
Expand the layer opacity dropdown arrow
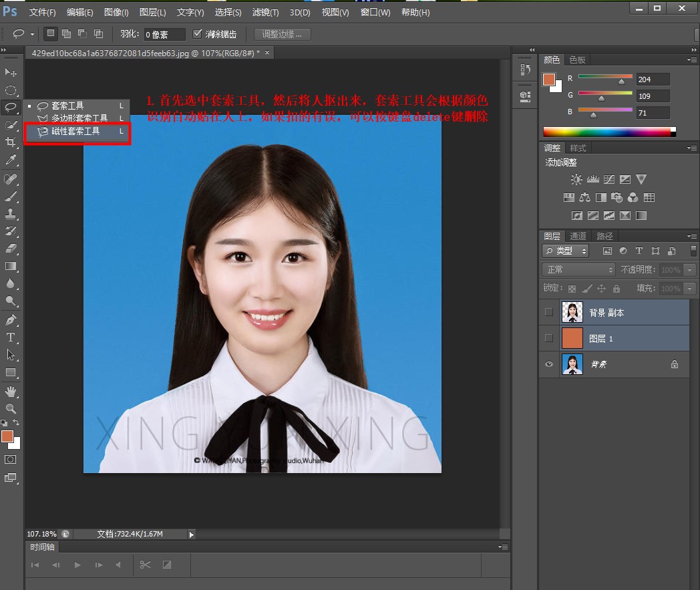688,270
